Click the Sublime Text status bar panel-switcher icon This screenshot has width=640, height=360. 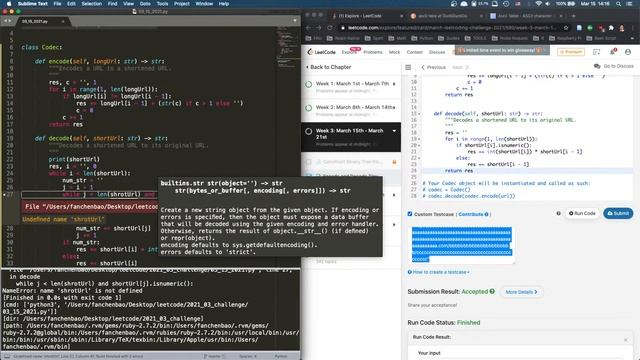[7, 356]
